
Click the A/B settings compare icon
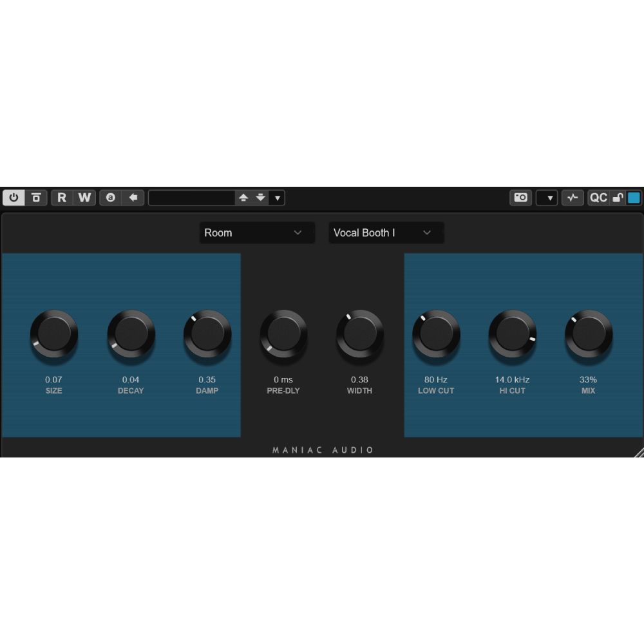[111, 198]
